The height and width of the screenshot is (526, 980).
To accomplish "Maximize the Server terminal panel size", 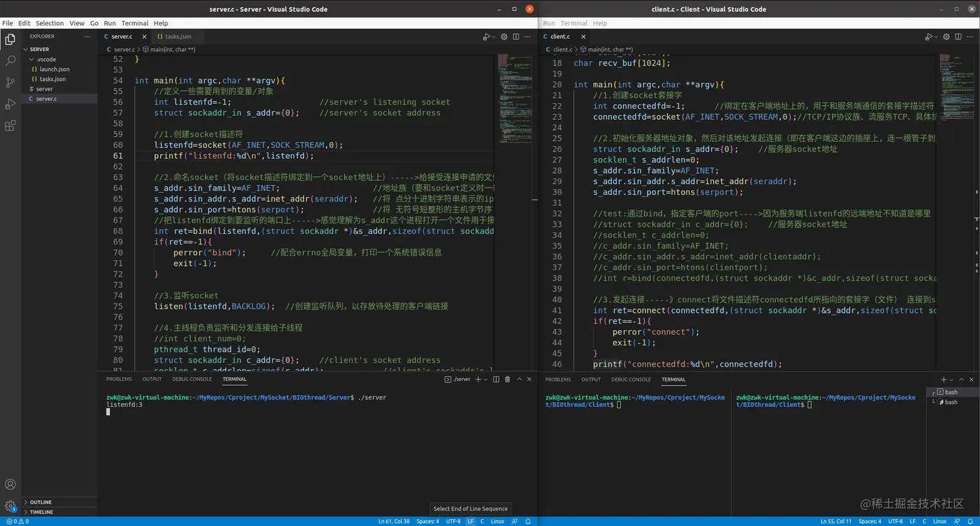I will (x=519, y=380).
